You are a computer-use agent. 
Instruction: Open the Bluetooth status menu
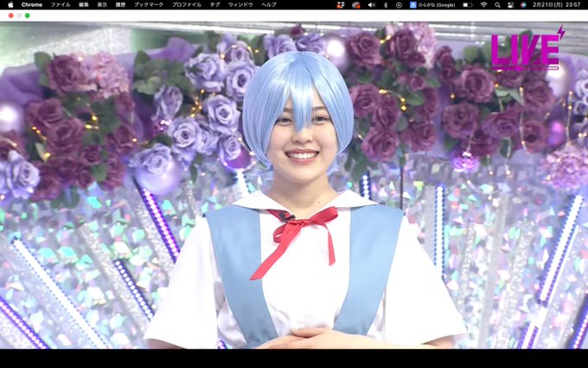pos(385,5)
